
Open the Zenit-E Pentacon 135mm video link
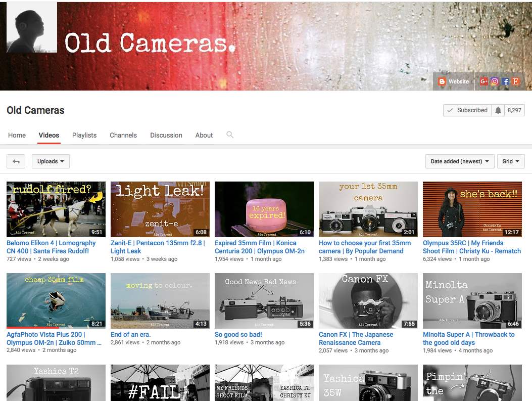pos(158,247)
